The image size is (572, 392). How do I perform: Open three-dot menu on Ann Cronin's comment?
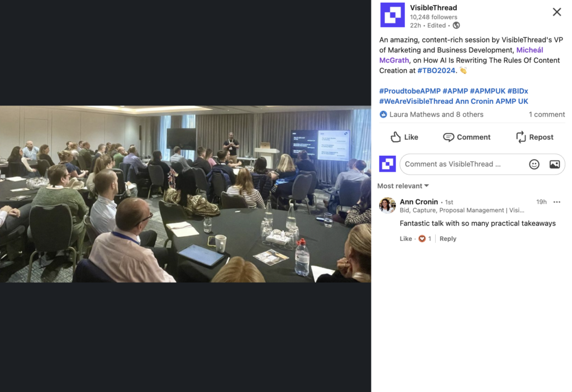click(557, 202)
